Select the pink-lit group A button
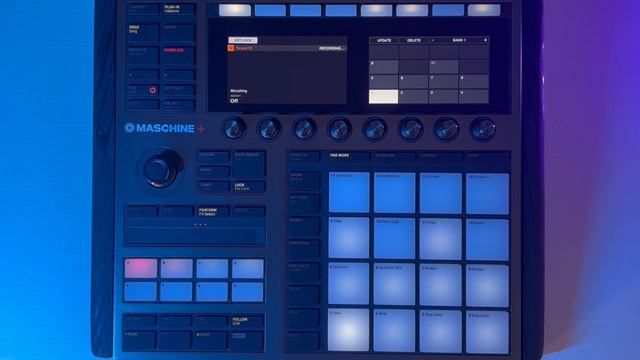The height and width of the screenshot is (360, 640). 140,268
